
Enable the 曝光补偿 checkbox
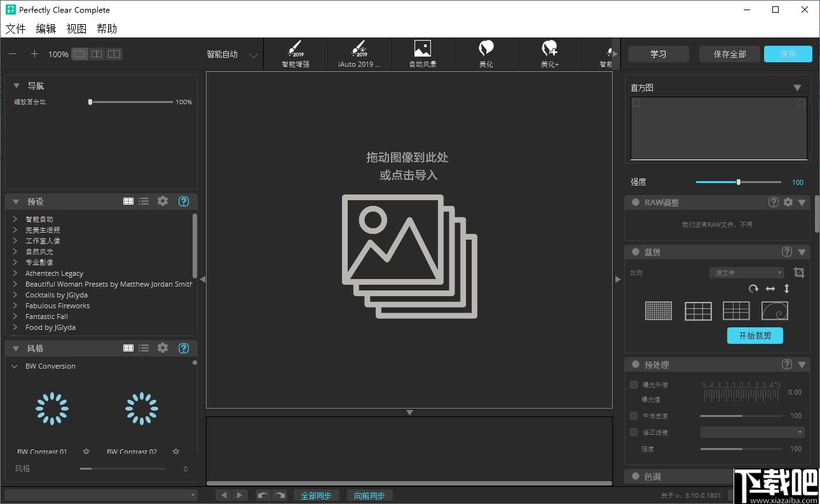(634, 385)
